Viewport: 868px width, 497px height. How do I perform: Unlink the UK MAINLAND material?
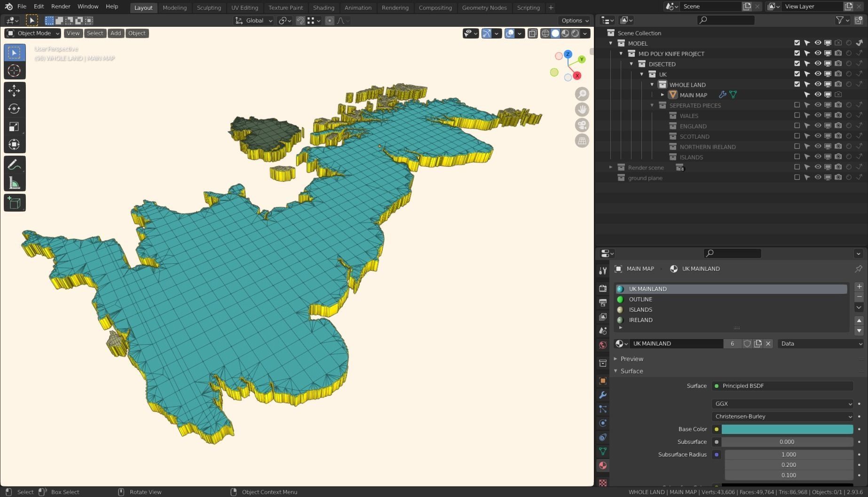[x=768, y=344]
